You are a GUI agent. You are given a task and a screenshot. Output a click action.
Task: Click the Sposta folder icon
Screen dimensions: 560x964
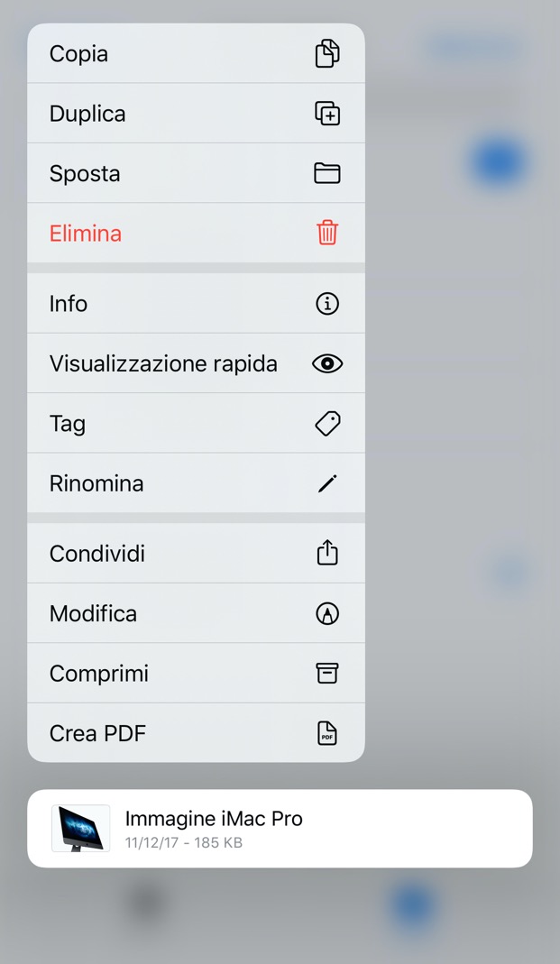(x=327, y=173)
